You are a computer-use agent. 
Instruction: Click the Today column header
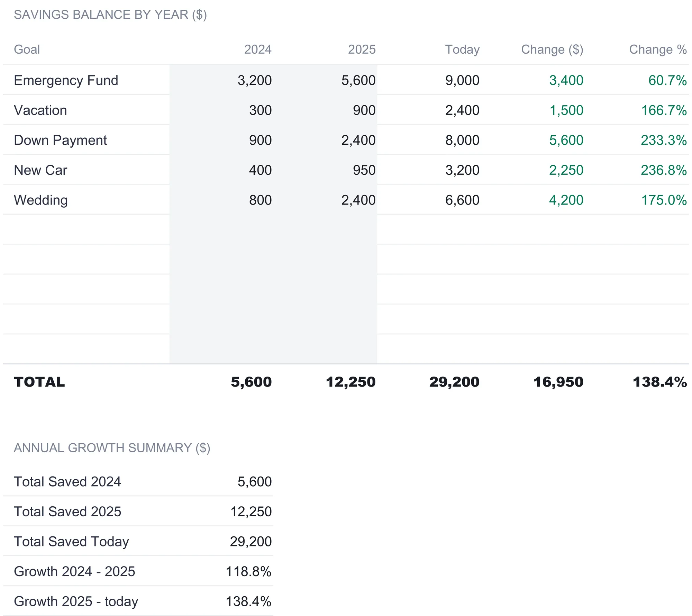462,49
